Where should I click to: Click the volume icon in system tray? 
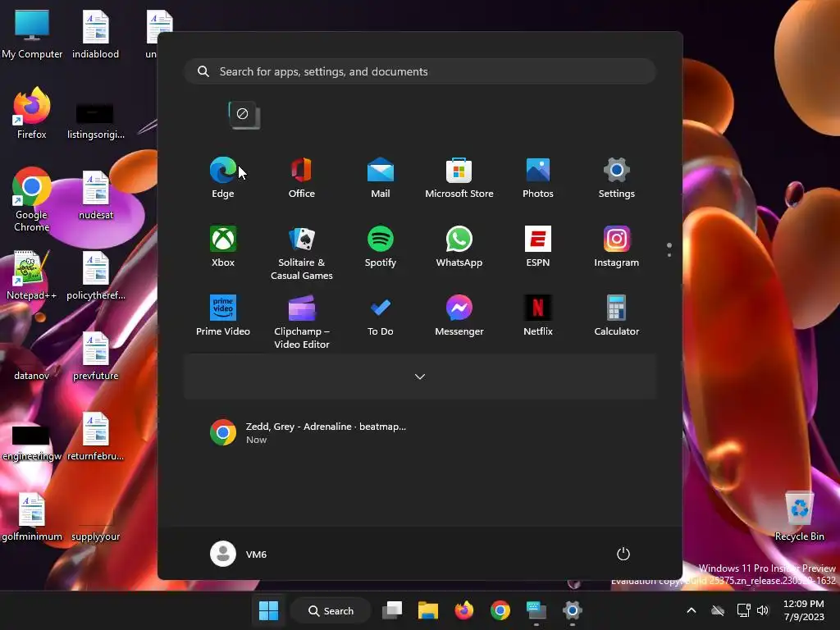[763, 610]
